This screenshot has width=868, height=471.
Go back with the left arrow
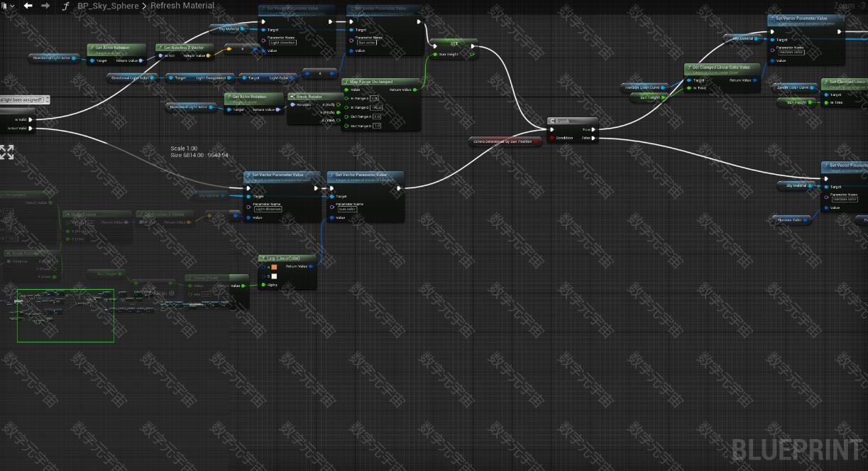coord(28,6)
